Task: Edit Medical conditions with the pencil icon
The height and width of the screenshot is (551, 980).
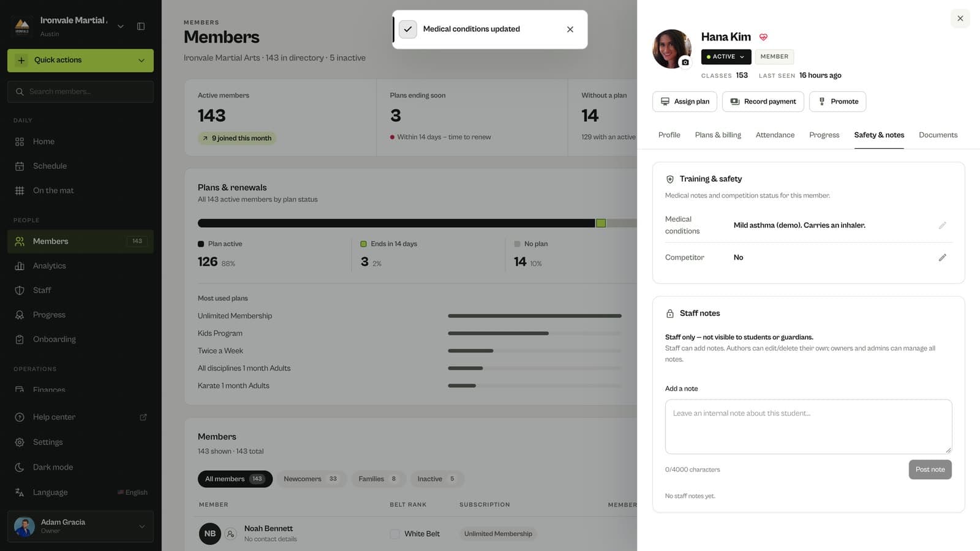Action: point(942,225)
